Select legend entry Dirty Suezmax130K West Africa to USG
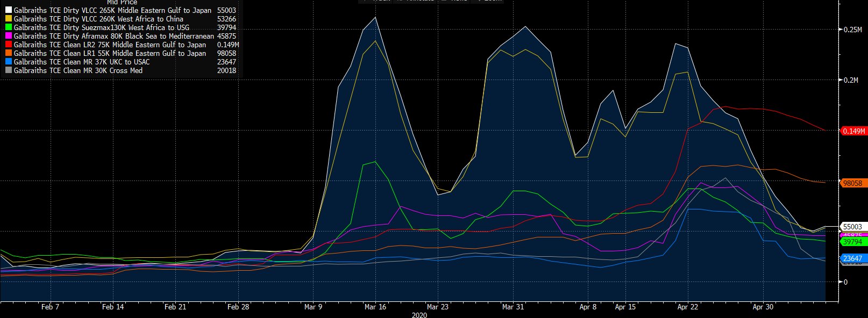The width and height of the screenshot is (868, 318). click(x=102, y=27)
